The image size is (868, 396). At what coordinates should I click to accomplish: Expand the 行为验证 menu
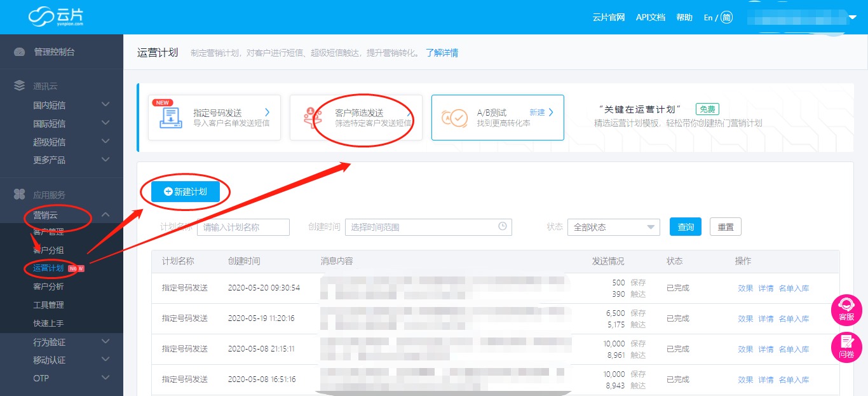tap(105, 341)
